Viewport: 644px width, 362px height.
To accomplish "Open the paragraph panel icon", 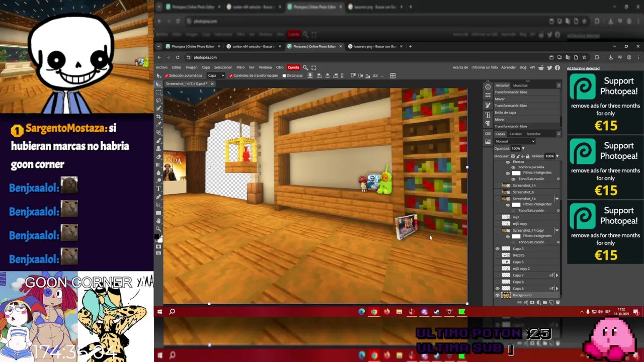I will click(x=488, y=123).
